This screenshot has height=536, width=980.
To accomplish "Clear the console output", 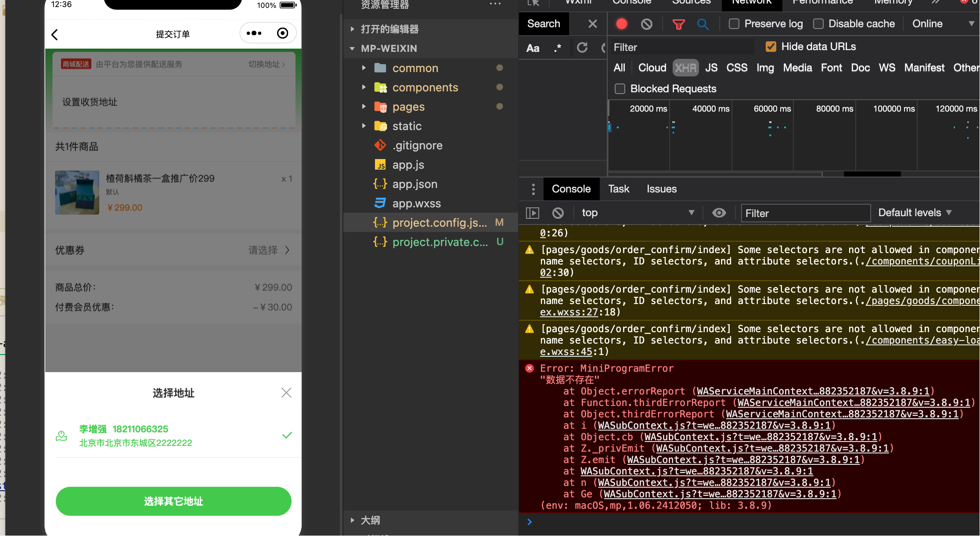I will click(558, 213).
